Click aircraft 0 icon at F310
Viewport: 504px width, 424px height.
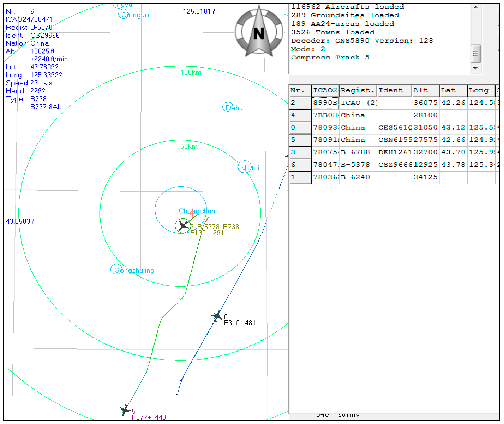[217, 316]
